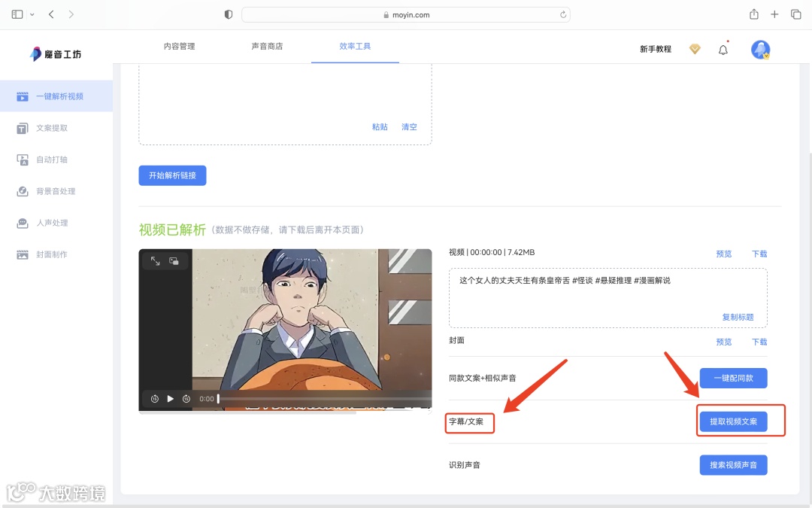Play the parsed video
The image size is (812, 508).
[170, 397]
